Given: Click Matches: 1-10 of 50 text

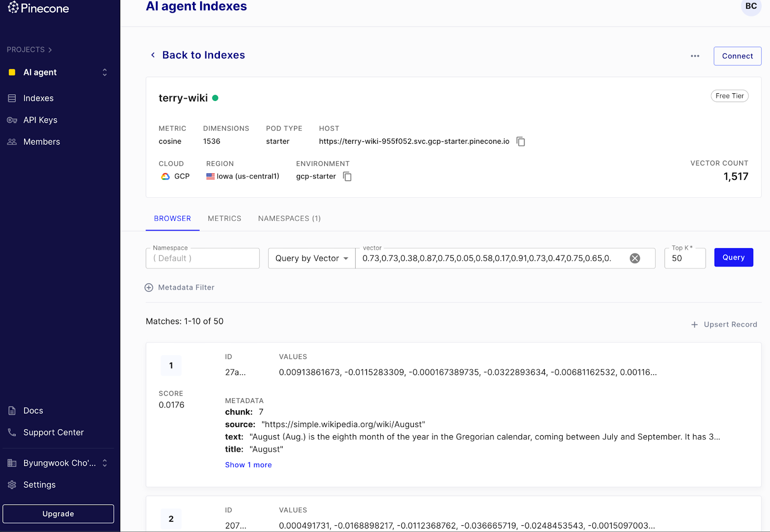Looking at the screenshot, I should pyautogui.click(x=185, y=321).
